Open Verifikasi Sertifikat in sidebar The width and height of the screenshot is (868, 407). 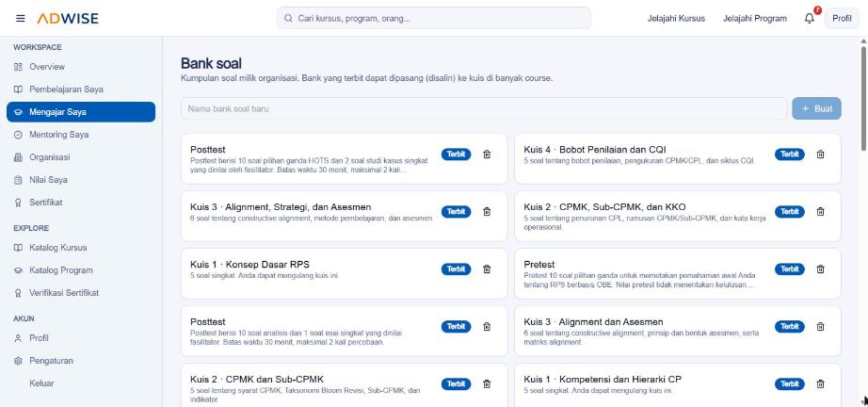(x=81, y=293)
